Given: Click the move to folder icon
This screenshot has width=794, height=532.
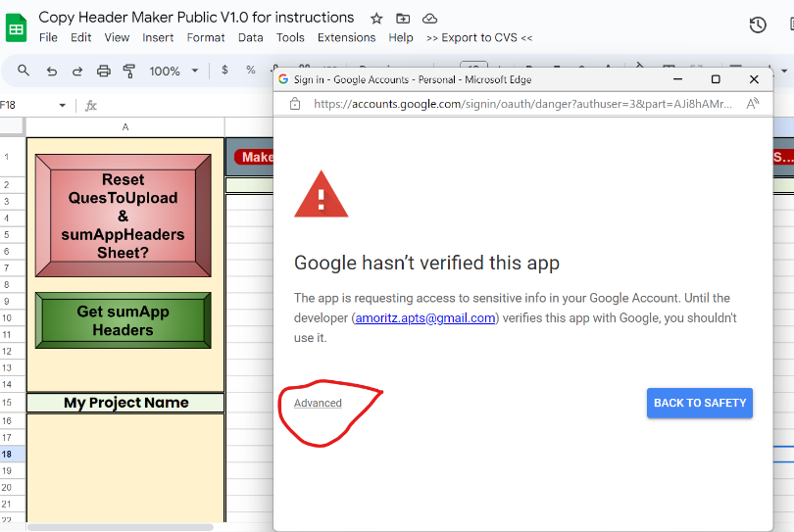Looking at the screenshot, I should tap(403, 19).
